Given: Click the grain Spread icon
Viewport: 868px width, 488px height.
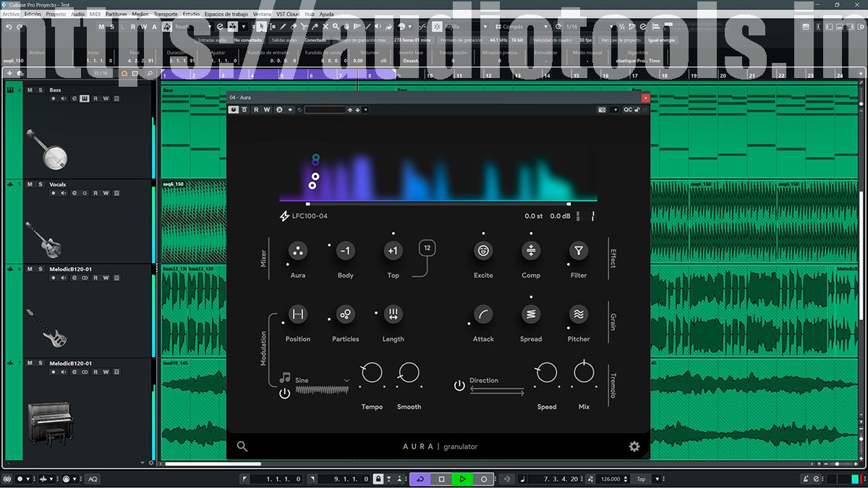Looking at the screenshot, I should pos(531,314).
